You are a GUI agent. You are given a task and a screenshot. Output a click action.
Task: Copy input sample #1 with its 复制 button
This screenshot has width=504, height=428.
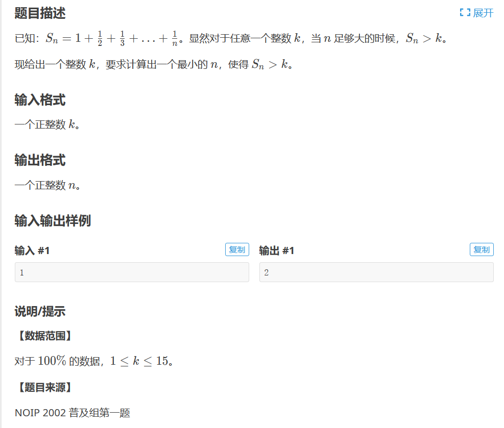[236, 249]
